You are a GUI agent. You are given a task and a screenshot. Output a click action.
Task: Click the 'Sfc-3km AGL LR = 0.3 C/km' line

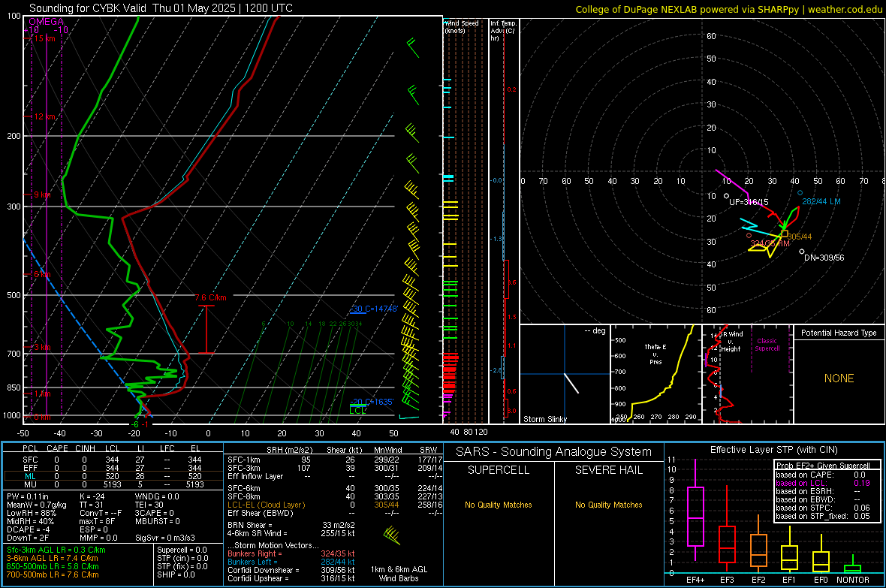click(56, 550)
